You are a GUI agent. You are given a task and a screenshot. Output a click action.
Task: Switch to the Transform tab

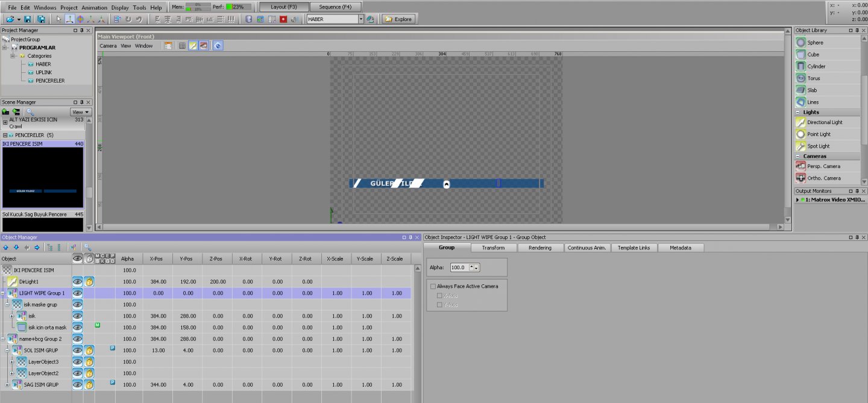(493, 248)
